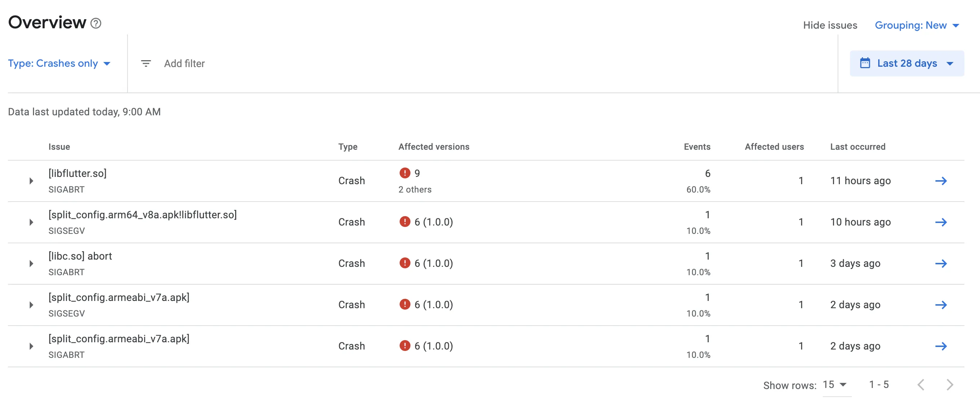The image size is (980, 405).
Task: Expand the libflutter.so SIGABRT row
Action: click(31, 181)
